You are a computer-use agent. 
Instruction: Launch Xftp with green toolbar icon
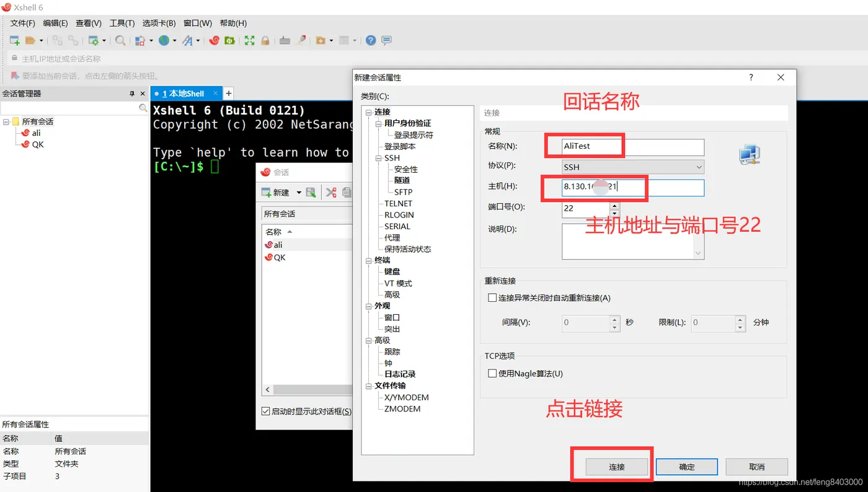click(229, 40)
